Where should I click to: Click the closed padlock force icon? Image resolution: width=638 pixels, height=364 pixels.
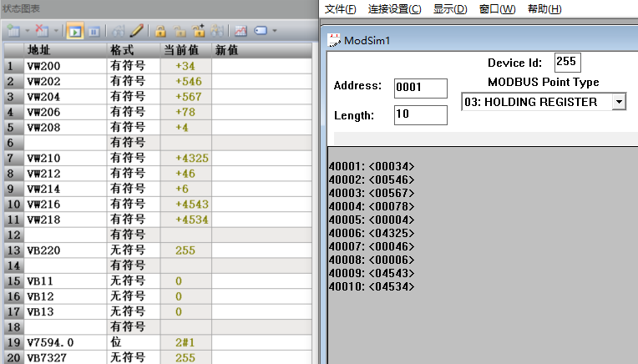click(159, 31)
